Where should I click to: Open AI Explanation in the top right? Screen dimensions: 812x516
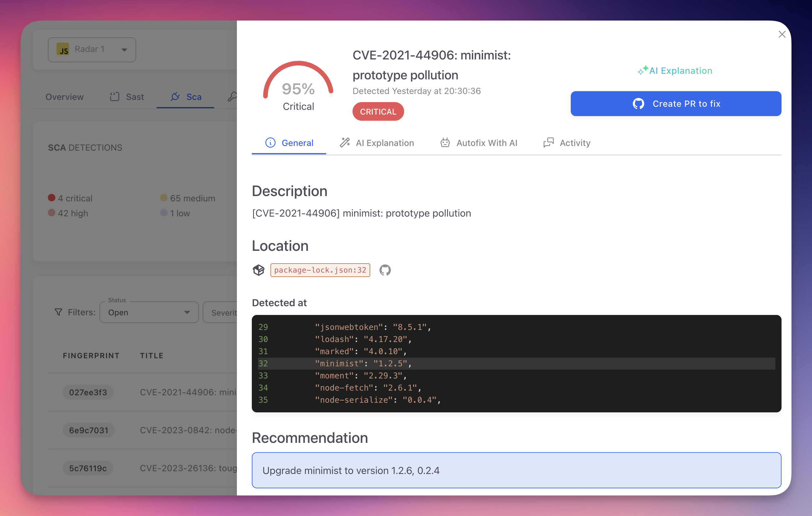675,71
